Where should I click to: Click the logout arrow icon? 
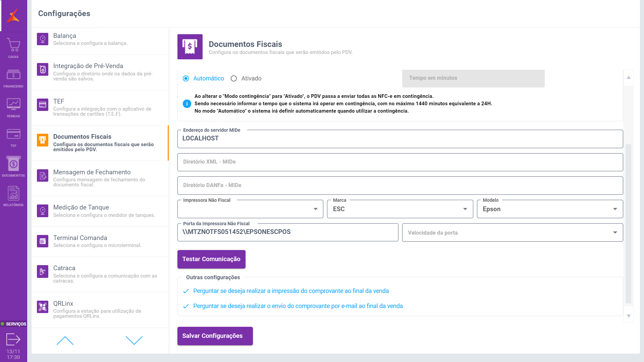(13, 339)
